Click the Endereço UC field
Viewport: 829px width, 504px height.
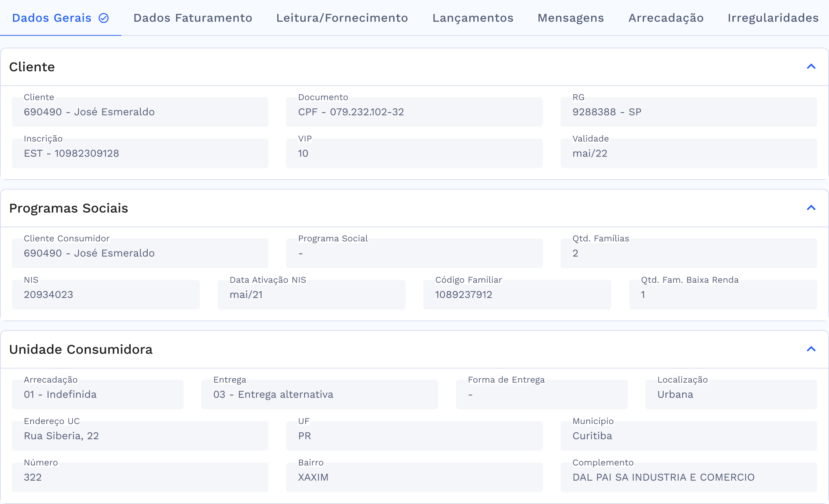pyautogui.click(x=140, y=436)
